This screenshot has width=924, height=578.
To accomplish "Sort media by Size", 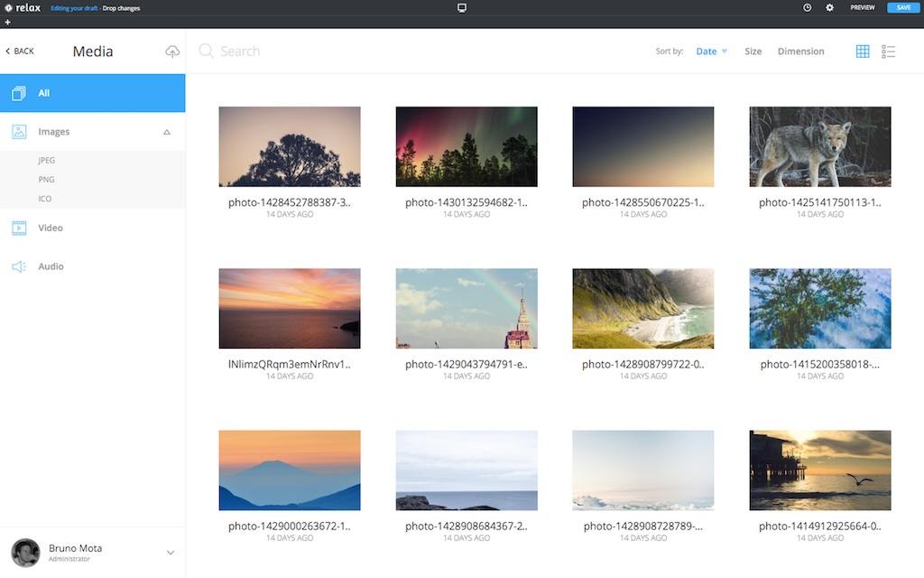I will pyautogui.click(x=753, y=51).
